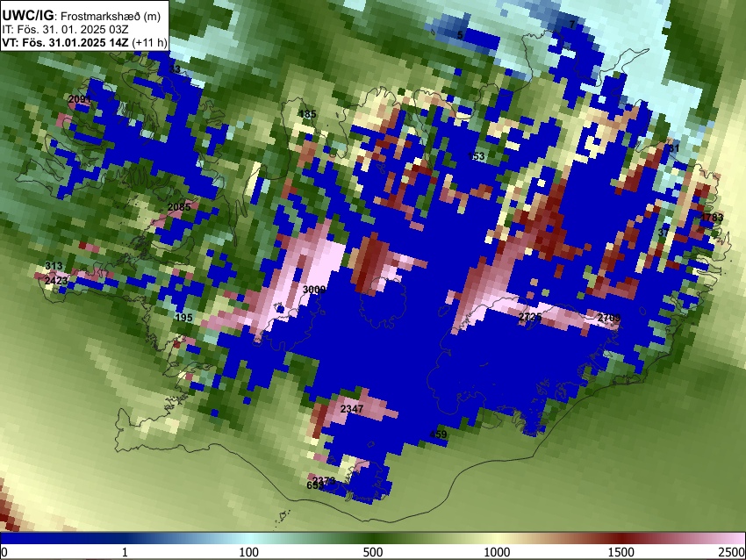The width and height of the screenshot is (746, 560).
Task: Click the Frostmarkshæð (m) title text
Action: [x=111, y=16]
